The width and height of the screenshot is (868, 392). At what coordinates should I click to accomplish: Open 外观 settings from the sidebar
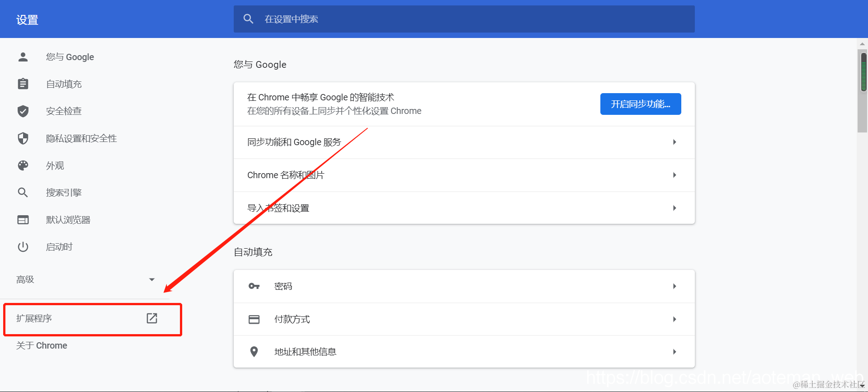tap(55, 165)
